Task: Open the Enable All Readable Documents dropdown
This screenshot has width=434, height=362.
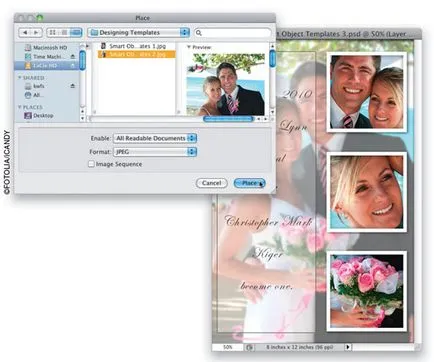Action: (155, 138)
